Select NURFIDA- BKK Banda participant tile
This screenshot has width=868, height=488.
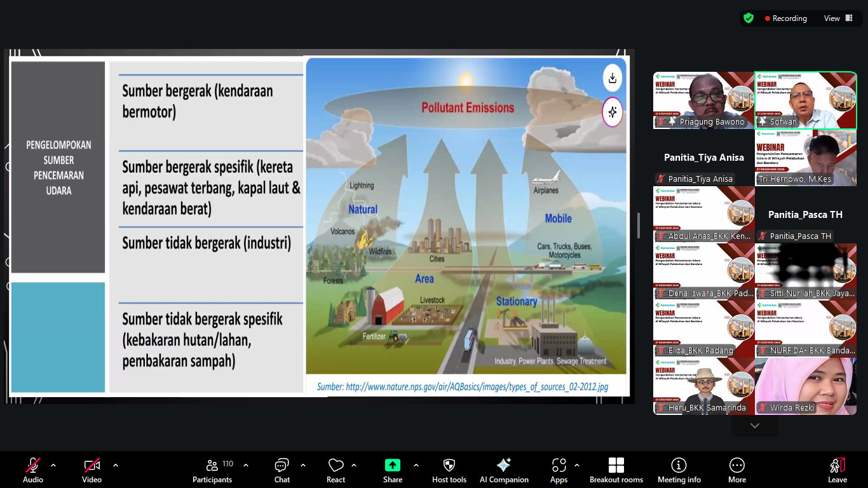point(806,329)
